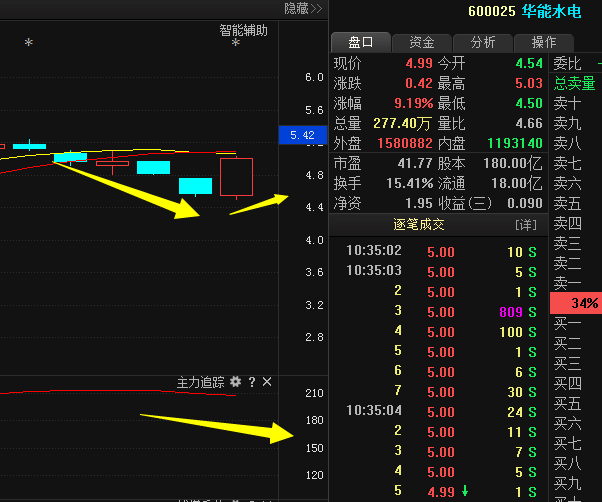
Task: Open the [详] detail link for 逐笔成交
Action: point(526,225)
